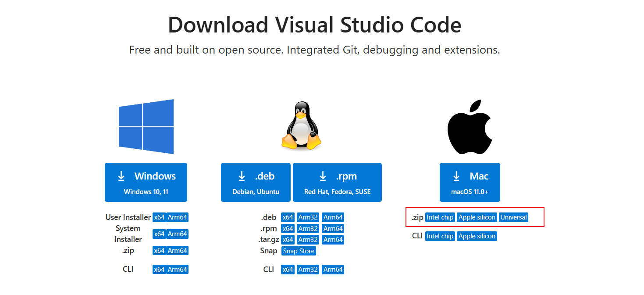The image size is (644, 295).
Task: Download the .rpm package for Red Hat
Action: click(337, 182)
